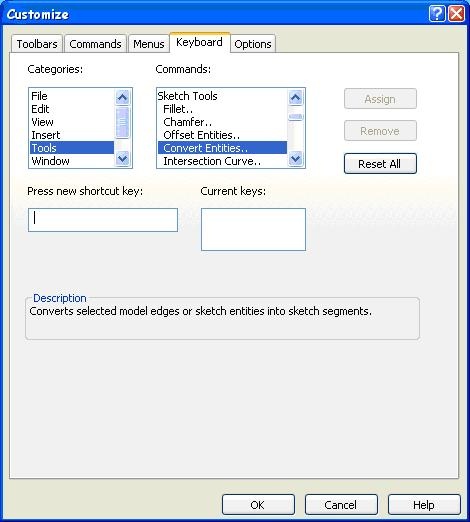Screen dimensions: 470x522
Task: Click the Assign button
Action: point(380,99)
